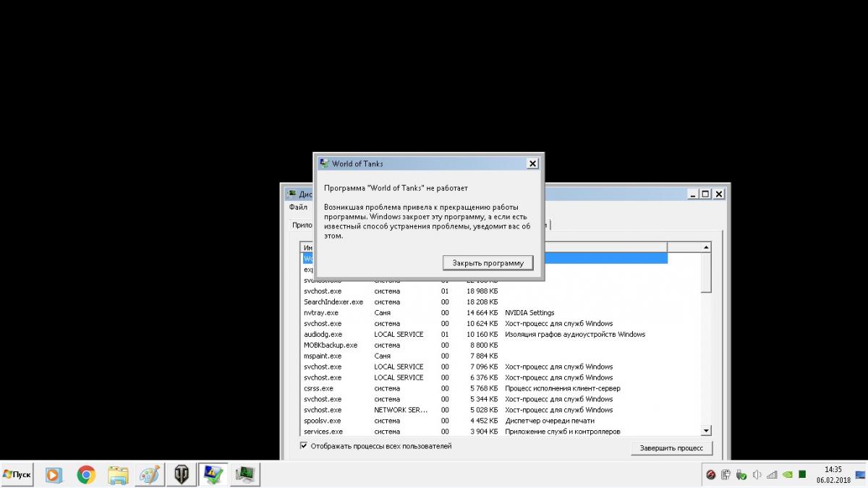Click the crash dialog taskbar icon
Viewport: 868px width, 488px height.
click(x=213, y=474)
